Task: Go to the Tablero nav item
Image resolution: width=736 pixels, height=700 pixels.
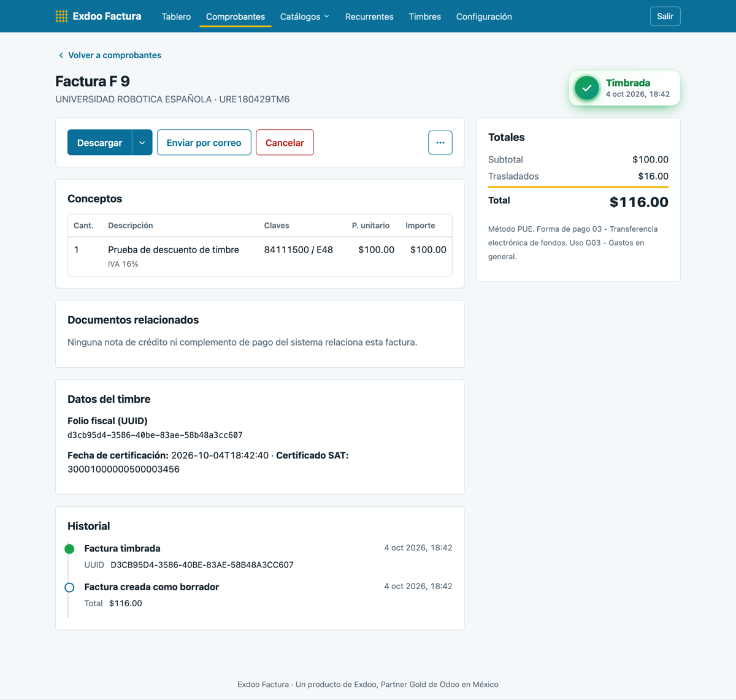Action: 176,17
